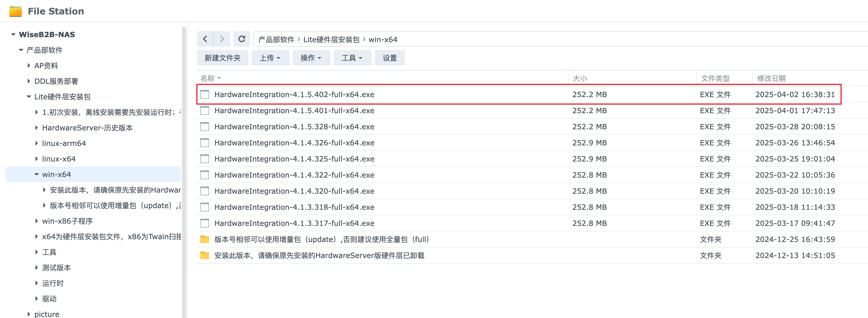This screenshot has height=318, width=868.
Task: Select the 测试版本 folder in tree
Action: (56, 268)
